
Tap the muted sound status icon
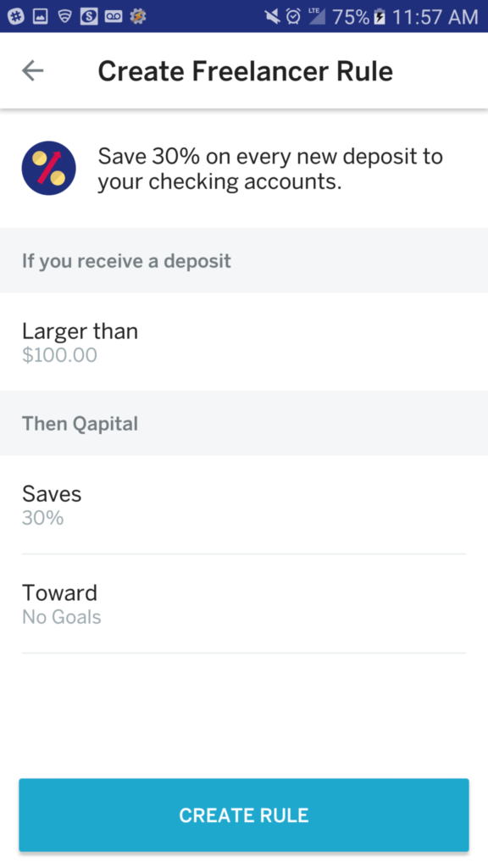pos(273,17)
